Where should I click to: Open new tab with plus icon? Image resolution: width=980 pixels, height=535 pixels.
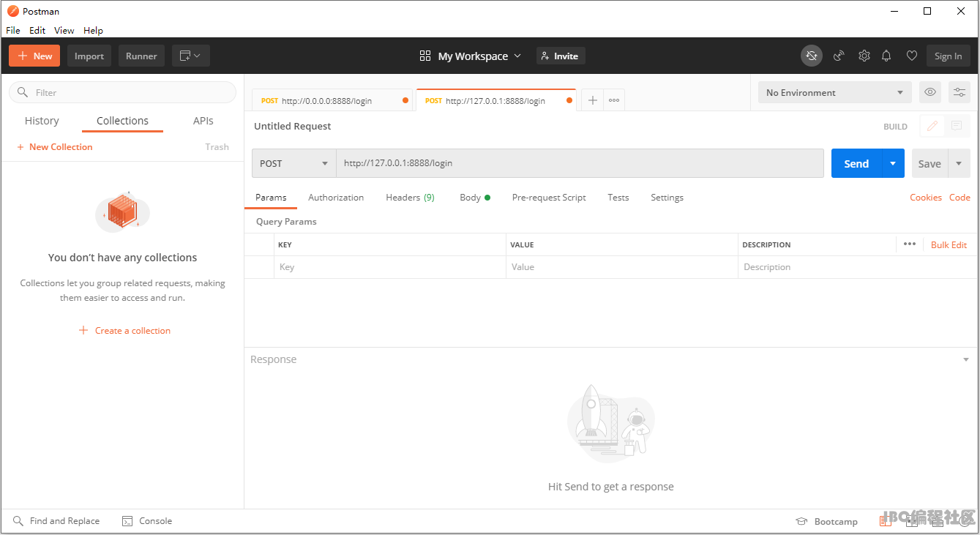[x=593, y=100]
